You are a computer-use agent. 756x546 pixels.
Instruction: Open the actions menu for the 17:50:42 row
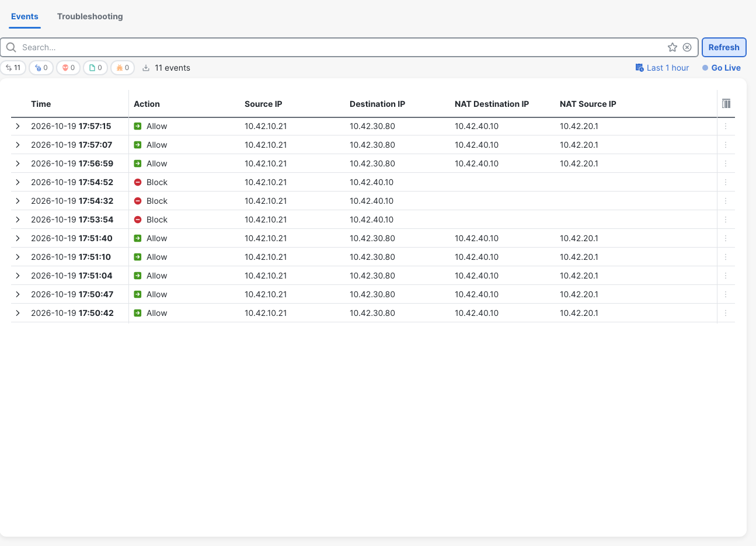[x=726, y=313]
